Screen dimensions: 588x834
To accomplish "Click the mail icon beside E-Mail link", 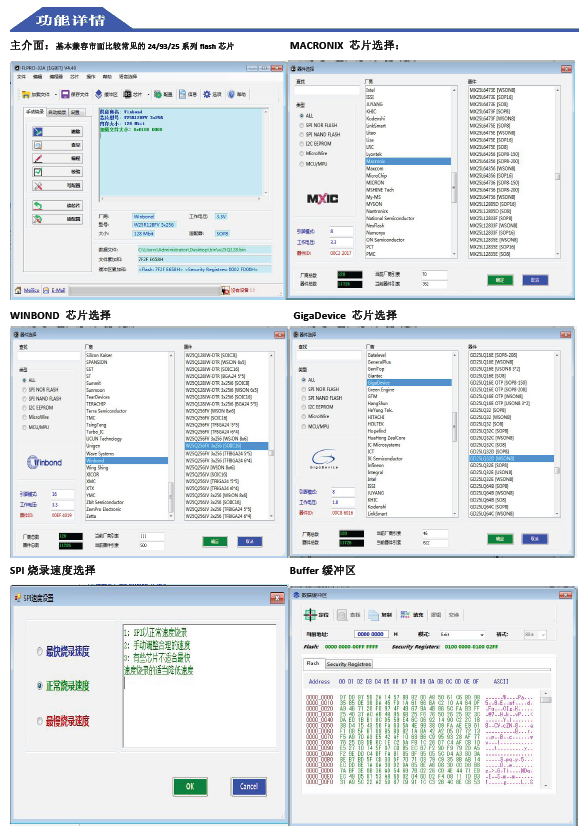I will 46,290.
